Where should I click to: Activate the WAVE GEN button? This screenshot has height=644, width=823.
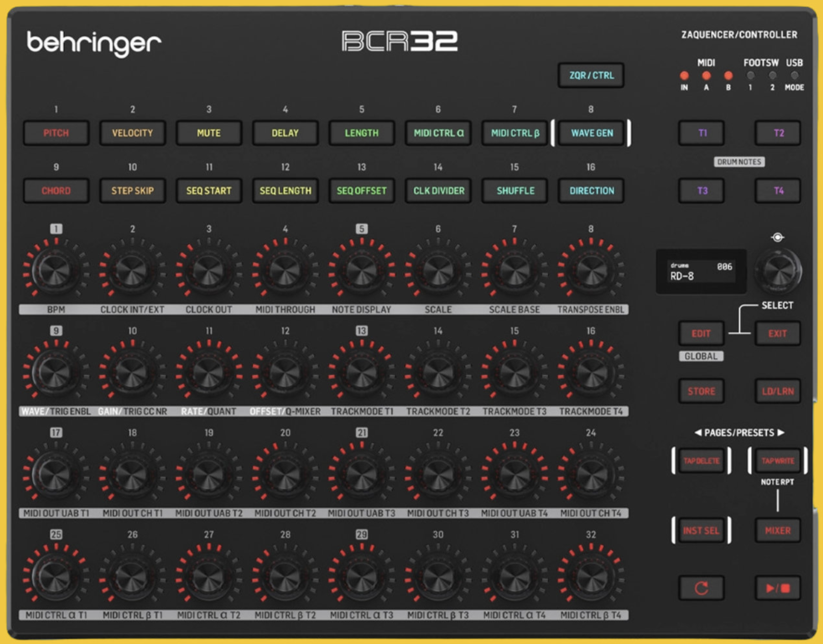pyautogui.click(x=591, y=133)
